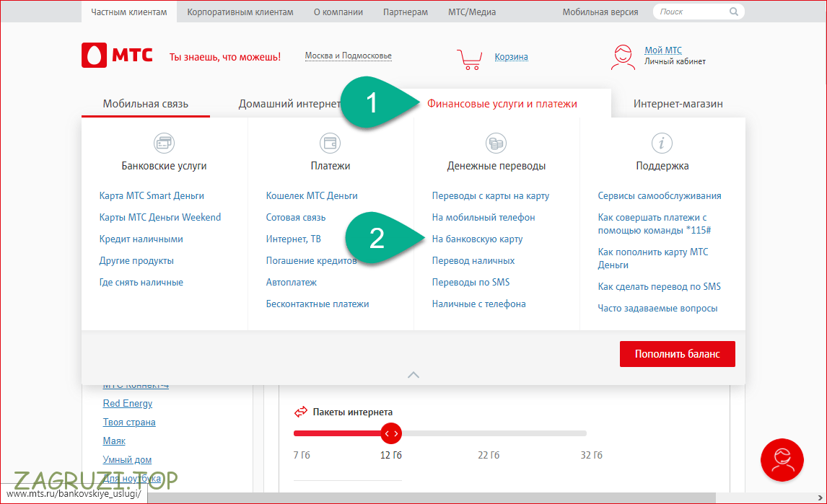Select На мобильный телефон transfer link
Viewport: 827px width, 504px height.
point(483,217)
